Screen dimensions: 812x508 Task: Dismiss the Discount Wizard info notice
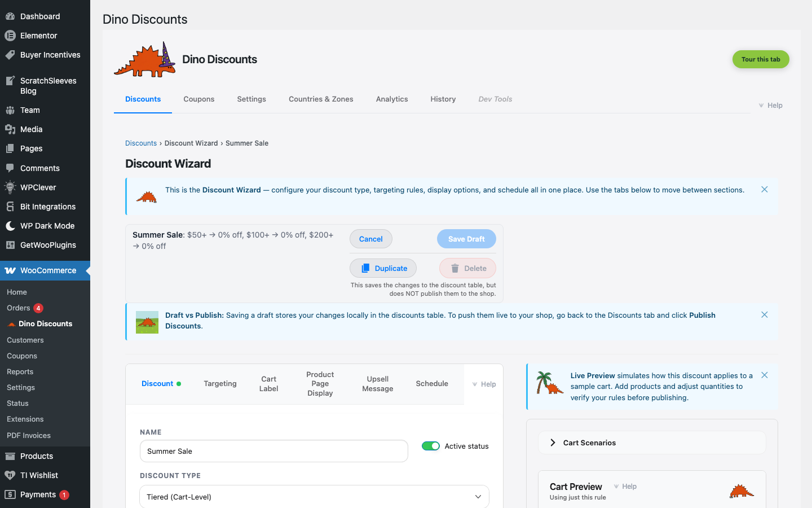[x=765, y=190]
